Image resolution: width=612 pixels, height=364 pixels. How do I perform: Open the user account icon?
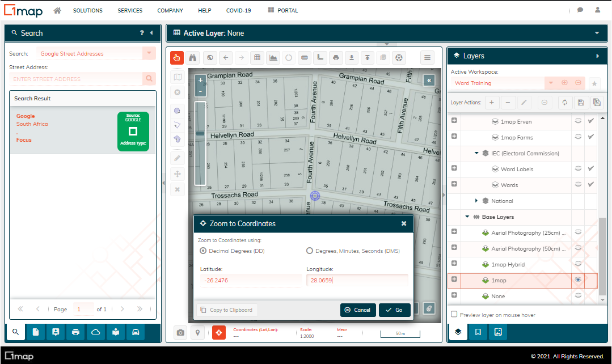[598, 10]
